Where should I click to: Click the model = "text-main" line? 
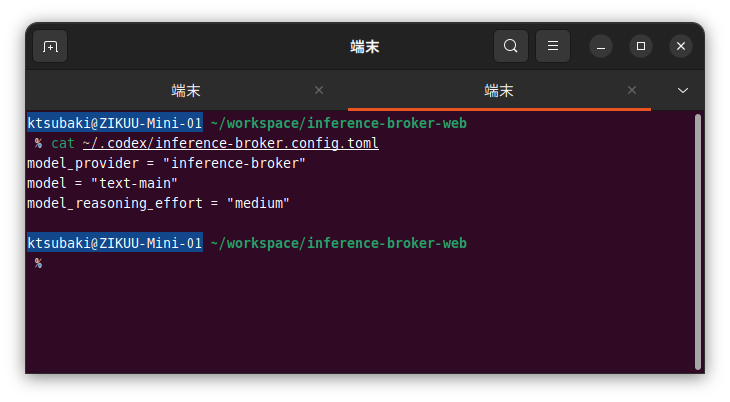click(x=102, y=184)
